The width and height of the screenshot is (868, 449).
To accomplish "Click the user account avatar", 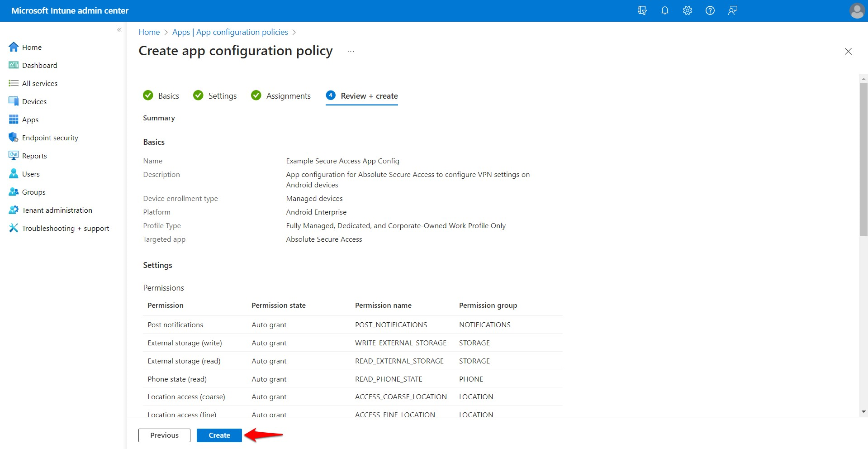I will (857, 10).
